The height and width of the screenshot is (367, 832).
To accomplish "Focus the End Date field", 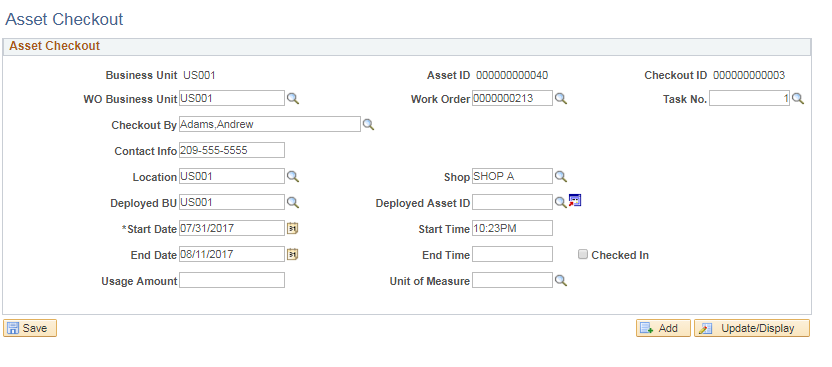I will click(232, 254).
